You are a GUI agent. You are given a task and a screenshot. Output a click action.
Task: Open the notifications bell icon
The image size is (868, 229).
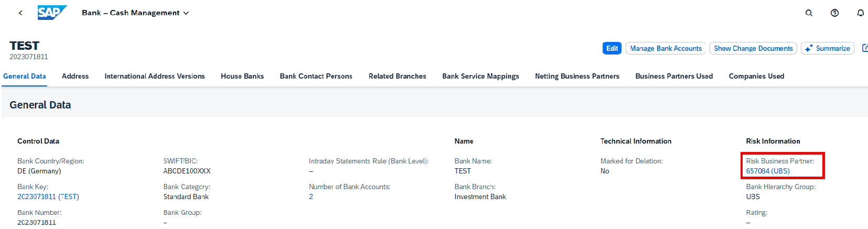point(860,13)
